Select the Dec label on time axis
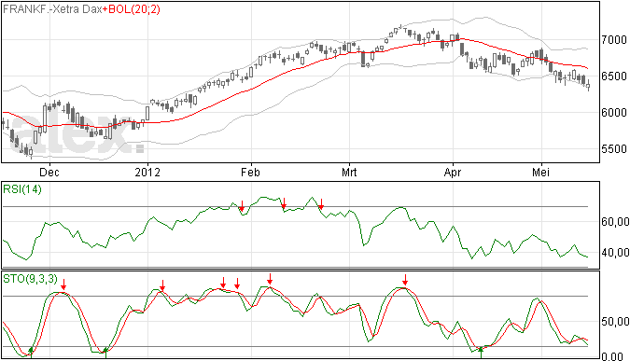644x361 pixels. pyautogui.click(x=49, y=173)
